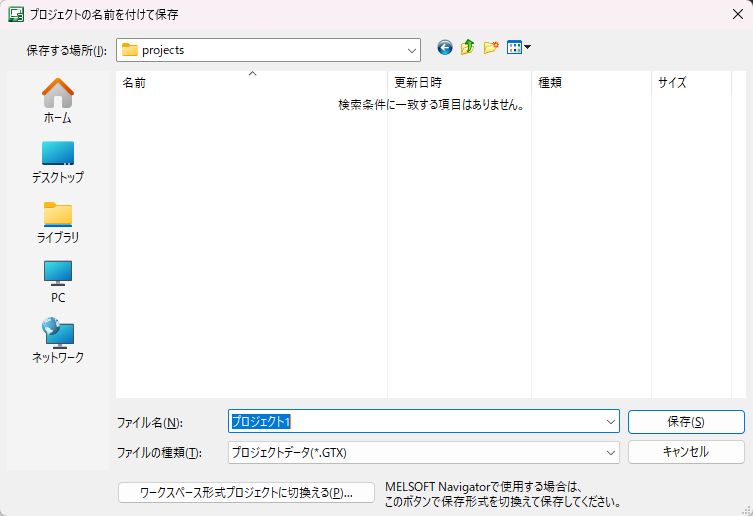Sort by the 種類 column header
The image size is (753, 516).
pos(590,83)
